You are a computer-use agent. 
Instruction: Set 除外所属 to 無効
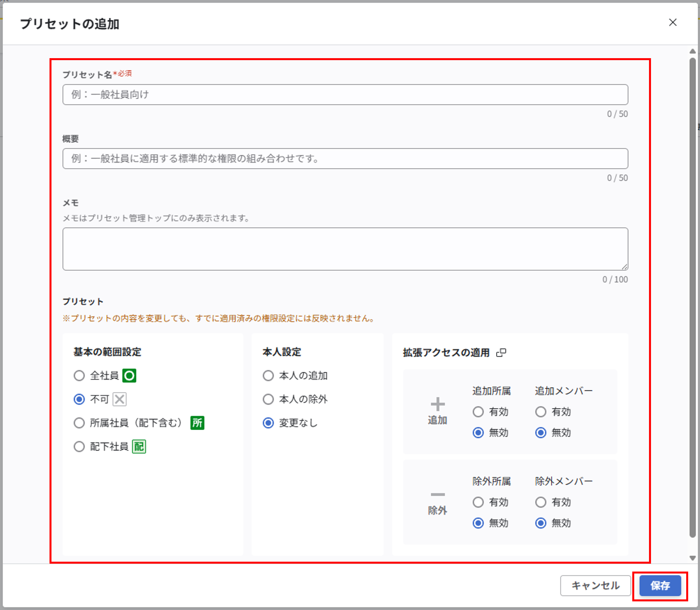click(x=478, y=523)
